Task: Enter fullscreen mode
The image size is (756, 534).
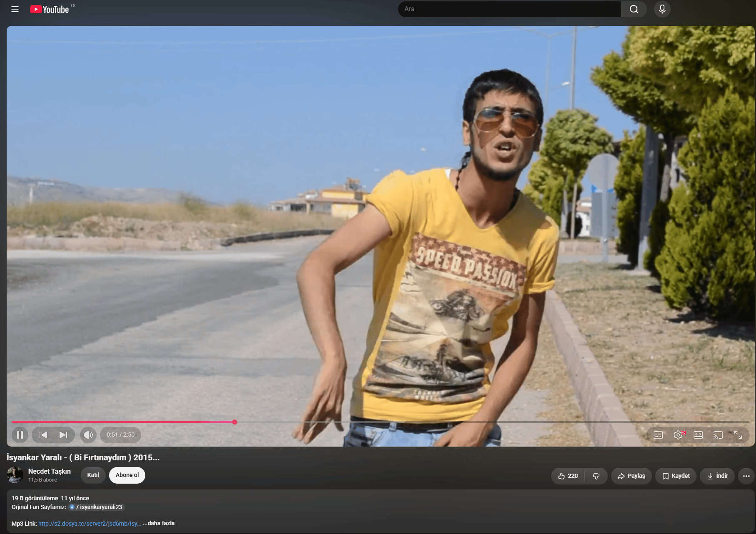Action: click(738, 435)
